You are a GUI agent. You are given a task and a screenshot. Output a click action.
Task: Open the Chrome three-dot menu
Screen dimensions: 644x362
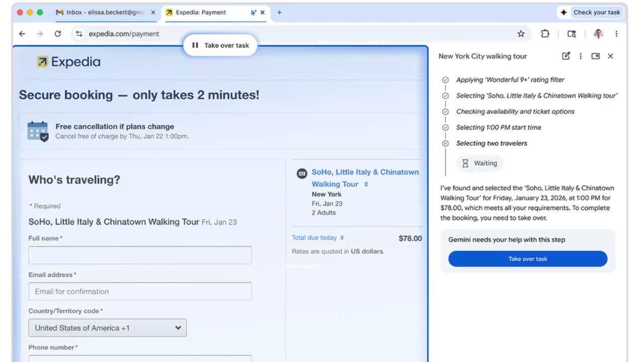pos(616,34)
